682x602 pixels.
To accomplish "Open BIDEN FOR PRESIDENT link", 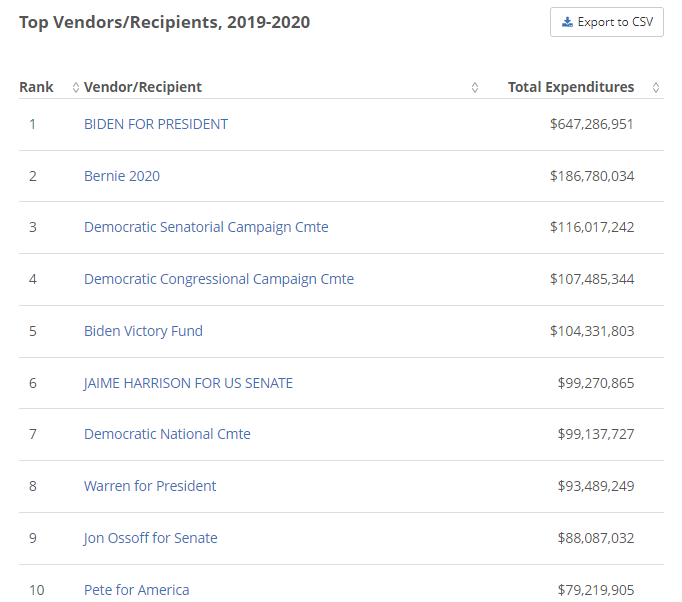I will click(x=156, y=124).
